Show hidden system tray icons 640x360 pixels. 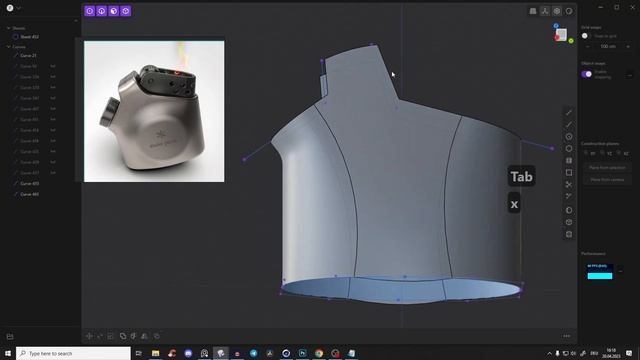tap(549, 353)
